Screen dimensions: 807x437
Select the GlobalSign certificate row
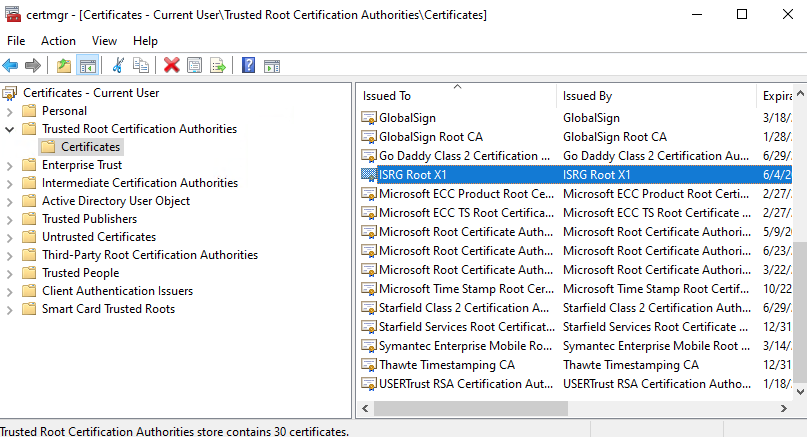point(575,118)
